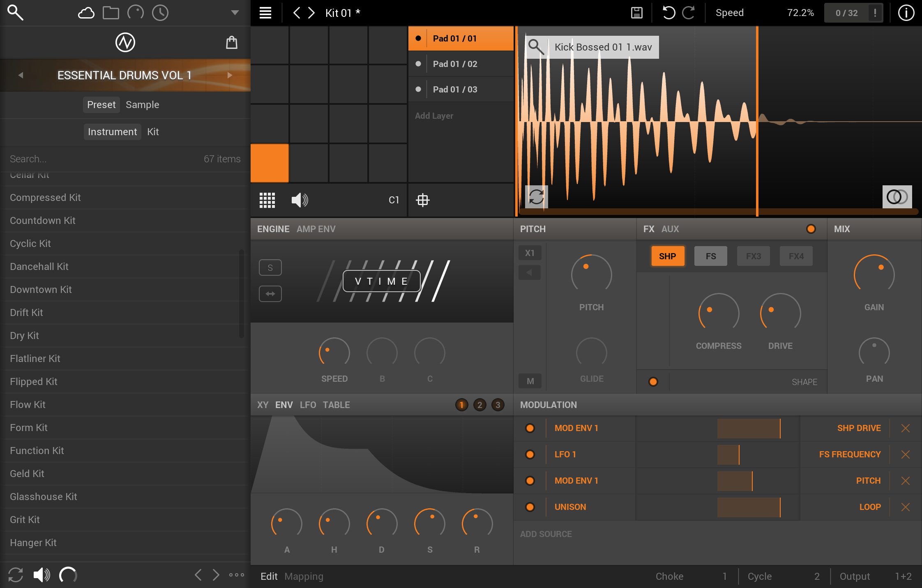Viewport: 922px width, 588px height.
Task: Click the browser previous preset chevron at bottom
Action: [x=198, y=575]
